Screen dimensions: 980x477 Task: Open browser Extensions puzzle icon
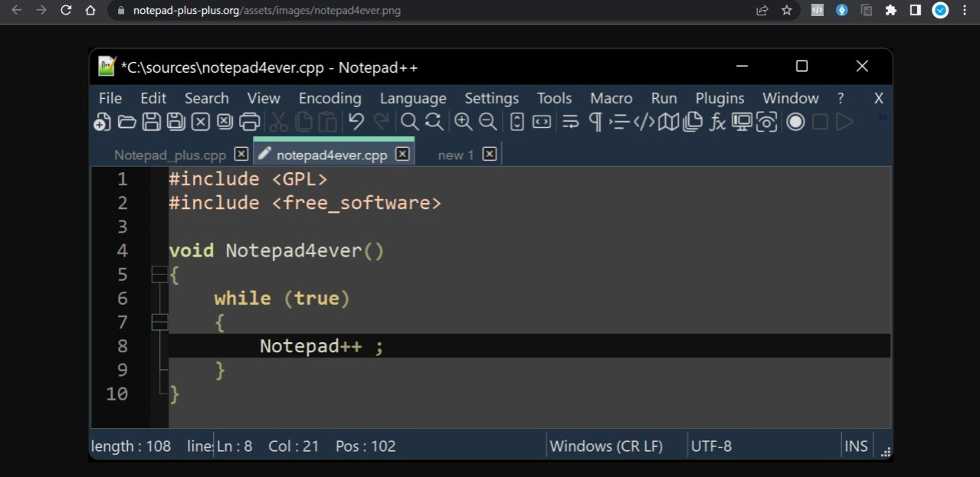[890, 11]
